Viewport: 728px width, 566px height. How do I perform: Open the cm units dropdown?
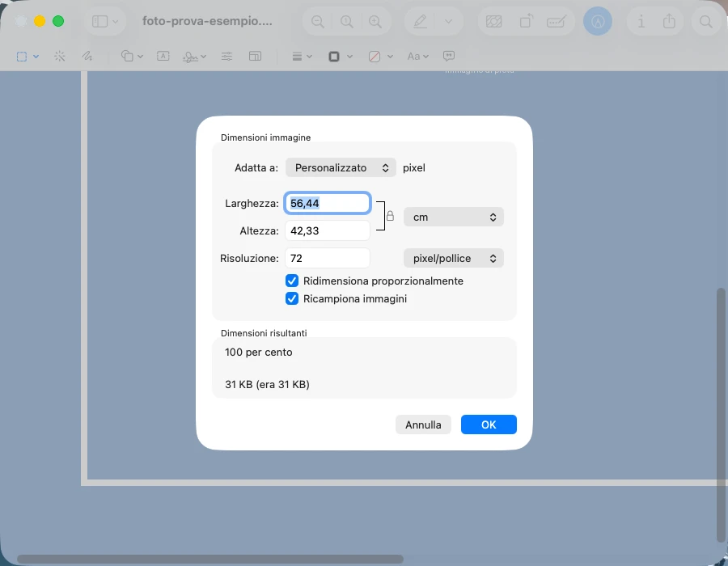[454, 218]
